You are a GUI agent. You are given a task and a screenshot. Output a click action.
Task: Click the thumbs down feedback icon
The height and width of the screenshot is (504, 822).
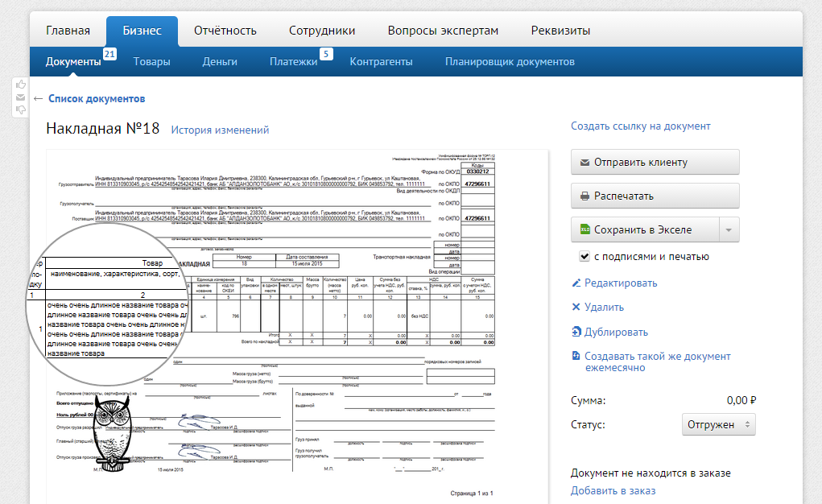point(20,109)
